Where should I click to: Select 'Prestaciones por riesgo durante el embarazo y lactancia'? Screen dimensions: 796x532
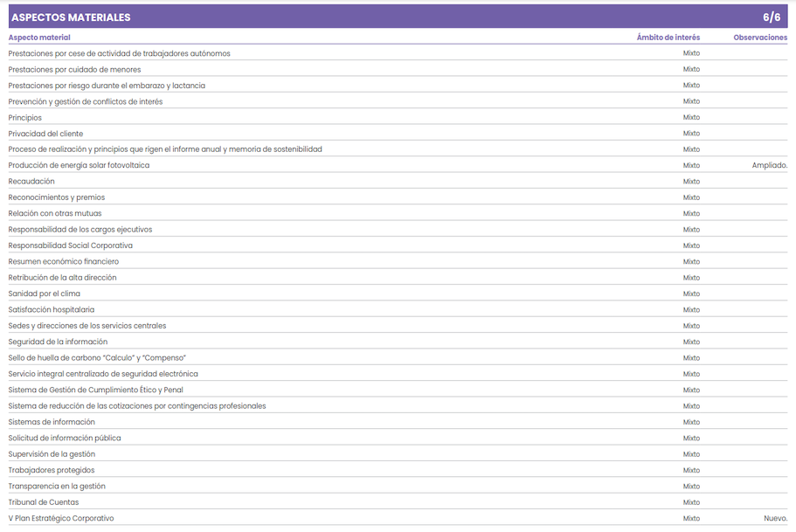coord(107,86)
